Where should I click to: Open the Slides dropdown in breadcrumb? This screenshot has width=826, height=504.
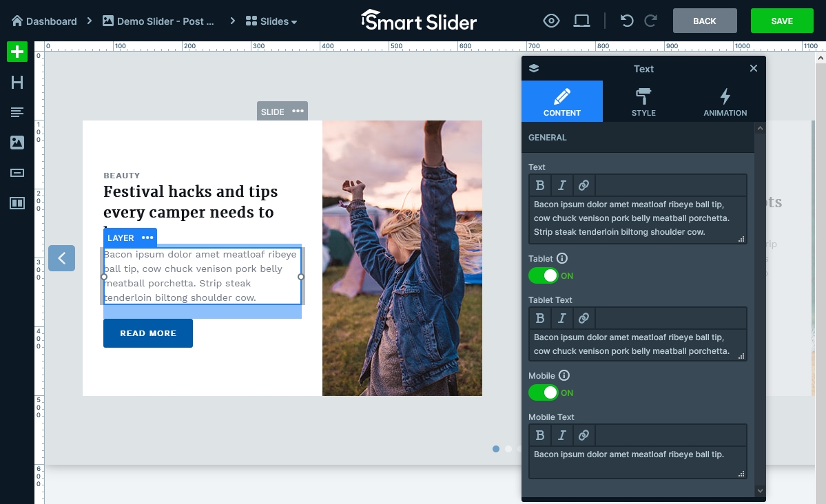pos(271,21)
